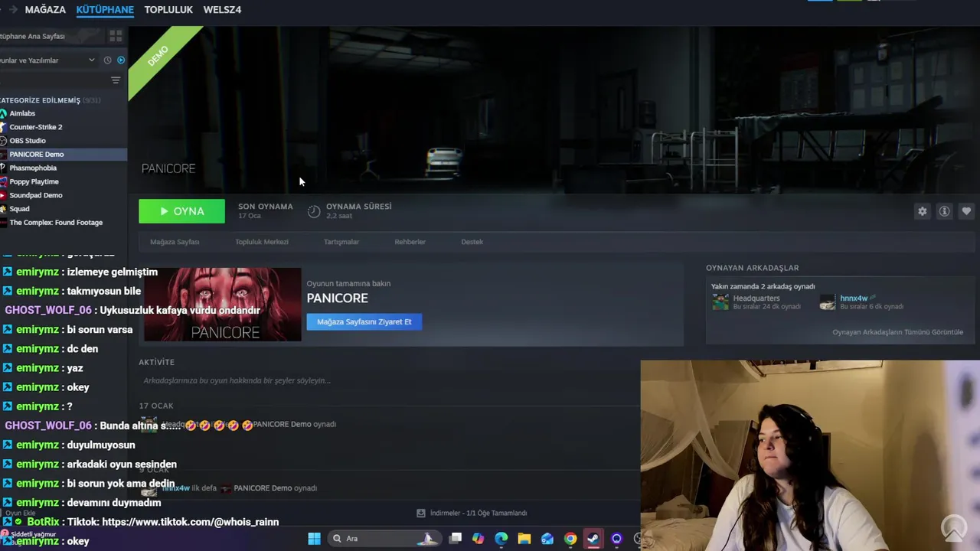The height and width of the screenshot is (551, 980).
Task: Open Rehberler link
Action: 410,242
